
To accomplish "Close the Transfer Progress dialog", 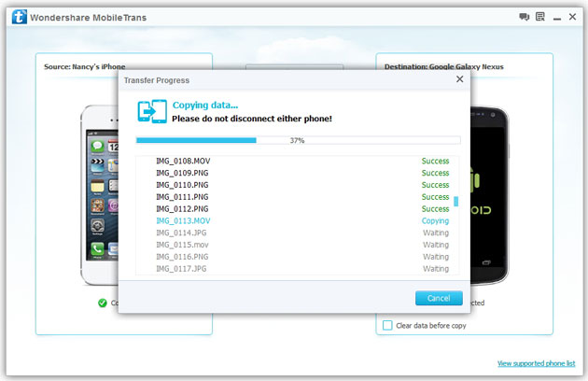I will tap(459, 79).
